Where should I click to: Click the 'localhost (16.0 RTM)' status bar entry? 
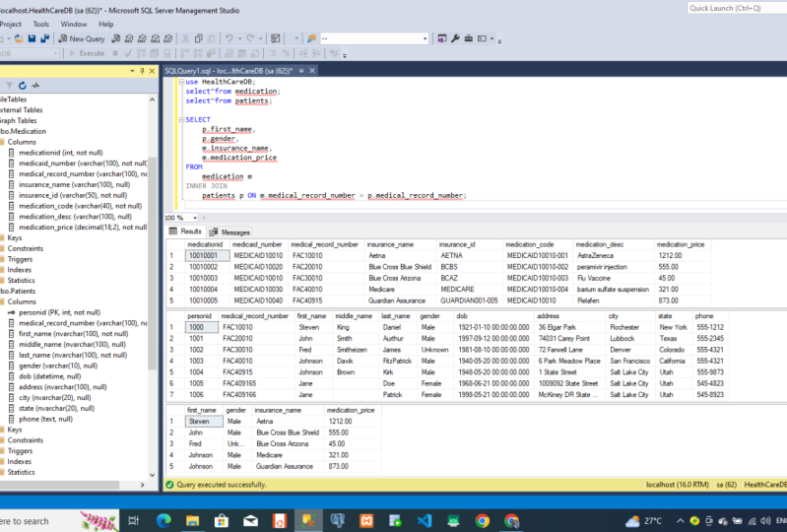[x=677, y=485]
